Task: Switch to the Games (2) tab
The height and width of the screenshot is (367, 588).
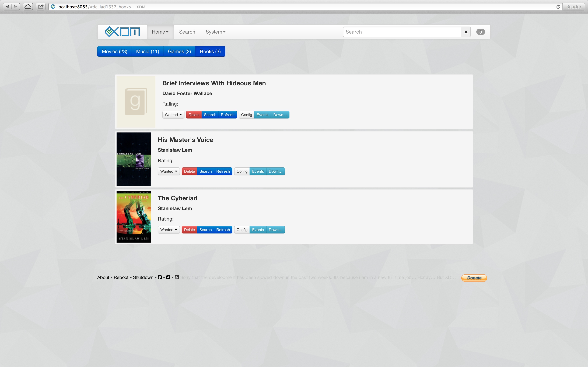Action: [179, 51]
